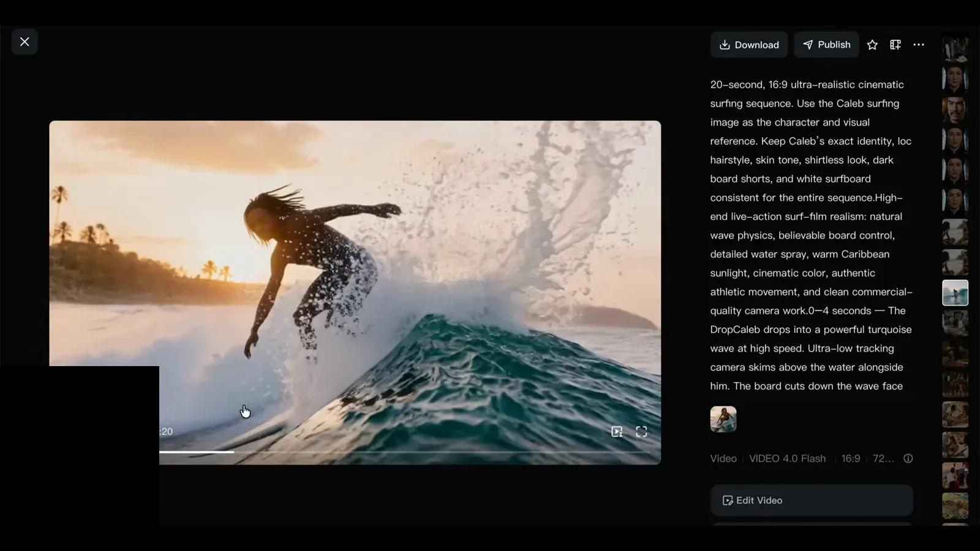Click the 'Video' type label
Screen dimensions: 980x551
click(x=723, y=459)
